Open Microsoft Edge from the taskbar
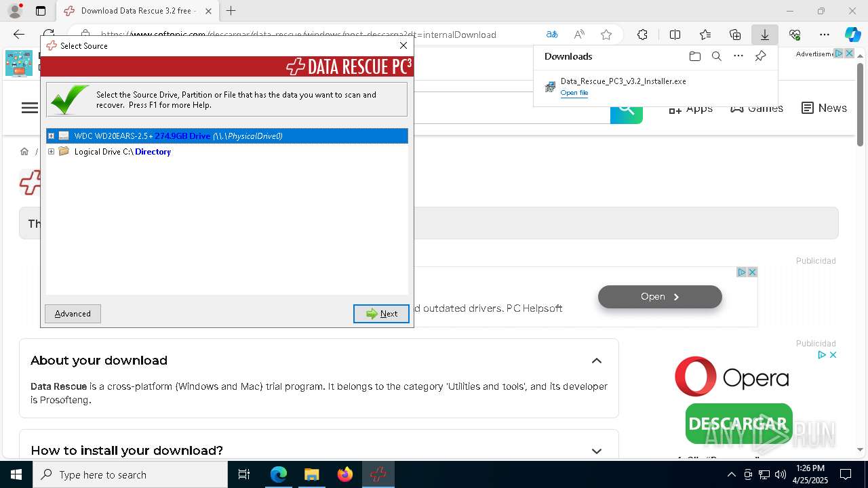Viewport: 868px width, 488px height. coord(279,474)
